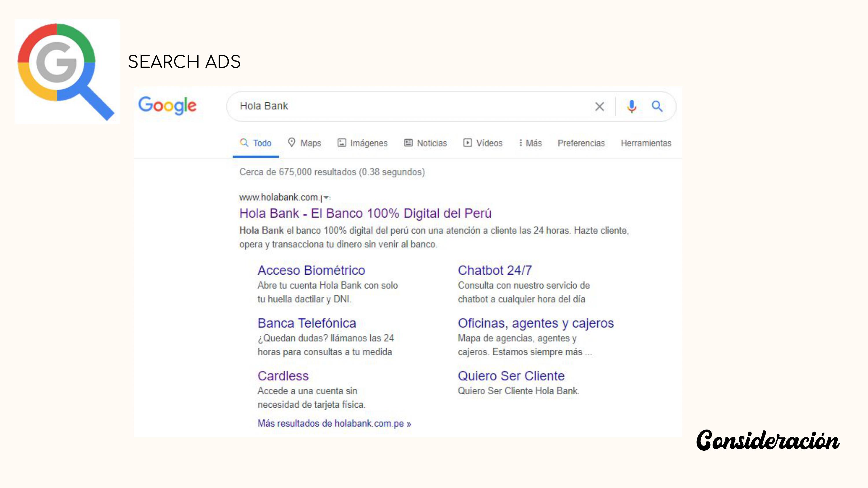Start voice search with the microphone icon
This screenshot has height=488, width=868.
(x=631, y=106)
